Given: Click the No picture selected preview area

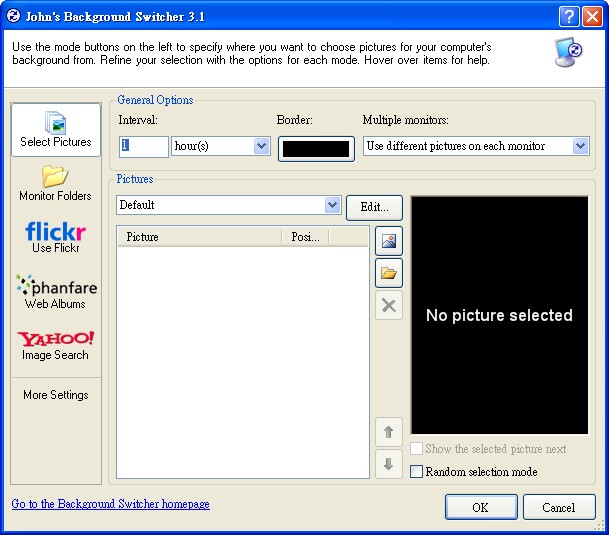Looking at the screenshot, I should coord(499,315).
